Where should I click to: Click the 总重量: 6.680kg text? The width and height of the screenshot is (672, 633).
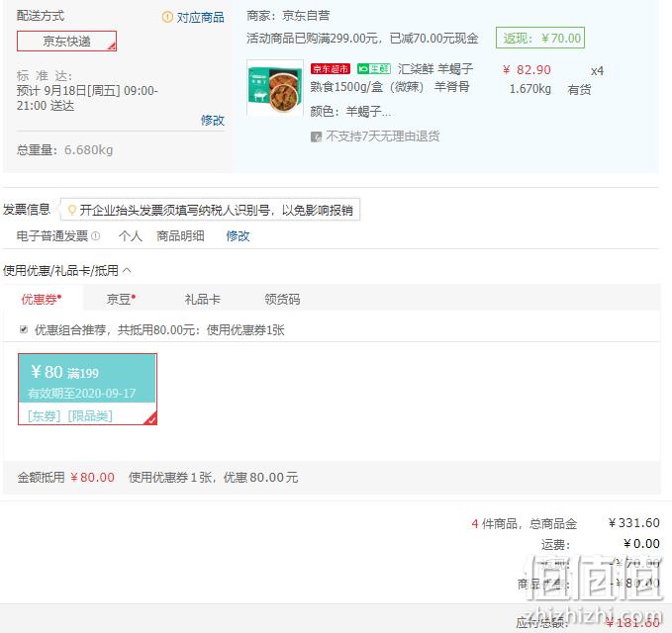click(64, 150)
